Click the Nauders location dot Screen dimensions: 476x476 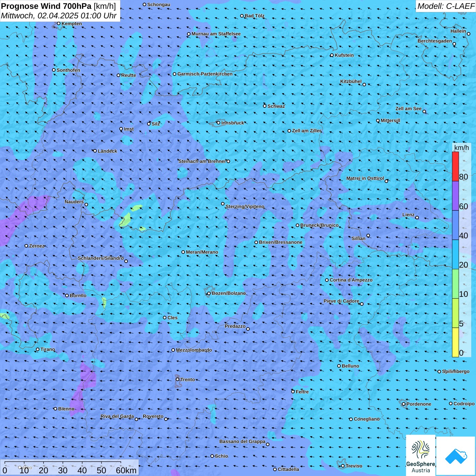[86, 204]
